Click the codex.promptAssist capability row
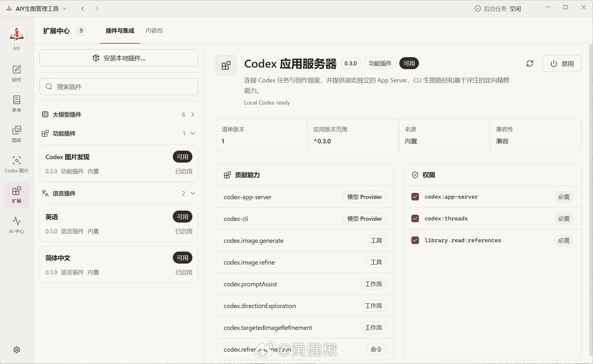This screenshot has width=593, height=364. (x=305, y=284)
